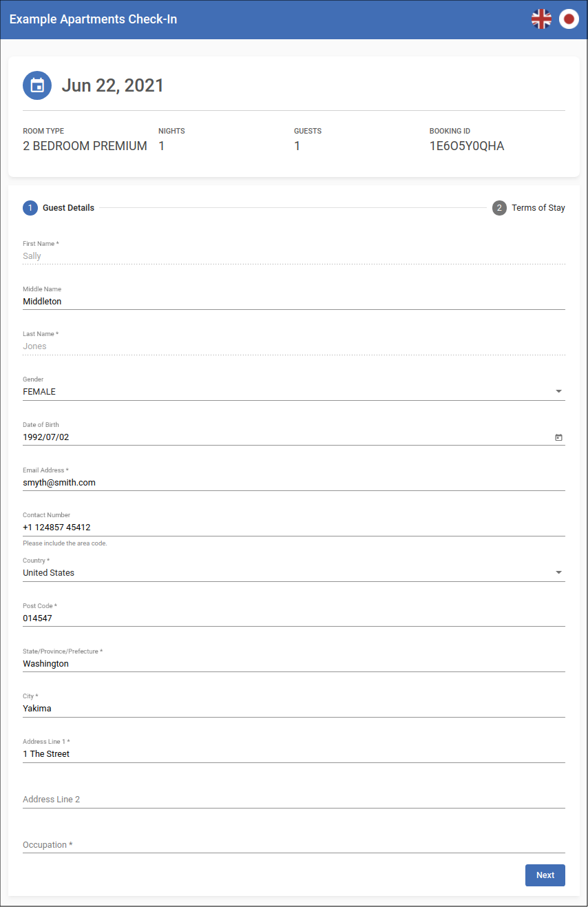Click the step 2 circle icon
The image size is (588, 907).
(499, 208)
